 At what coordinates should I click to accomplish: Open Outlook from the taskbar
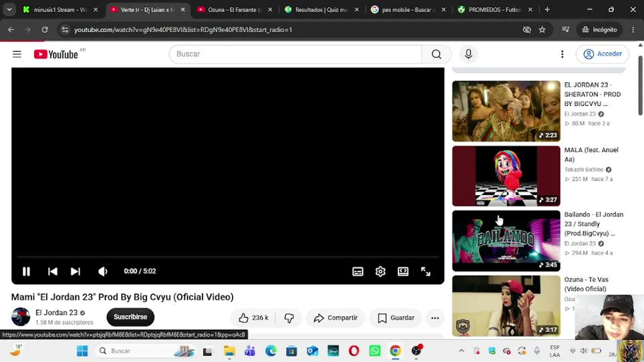(312, 351)
